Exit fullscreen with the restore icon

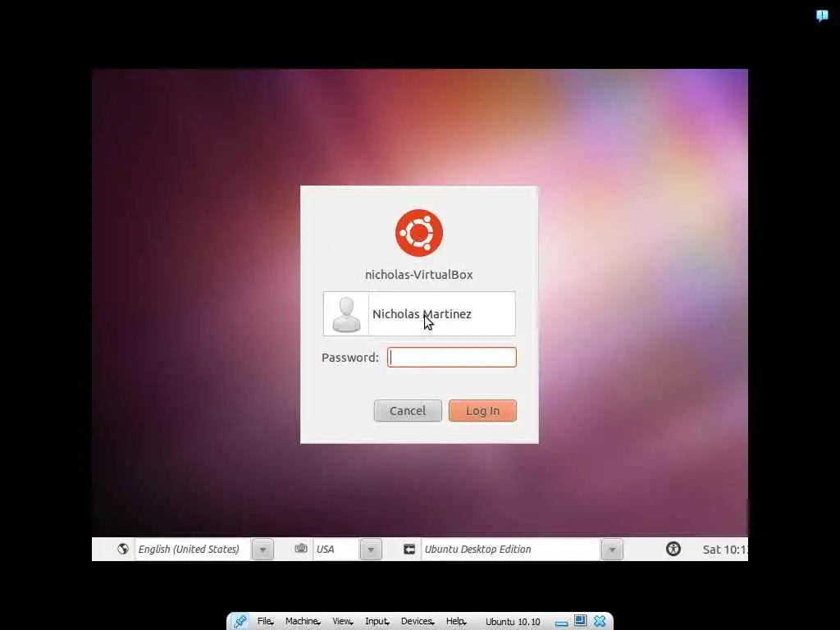580,620
